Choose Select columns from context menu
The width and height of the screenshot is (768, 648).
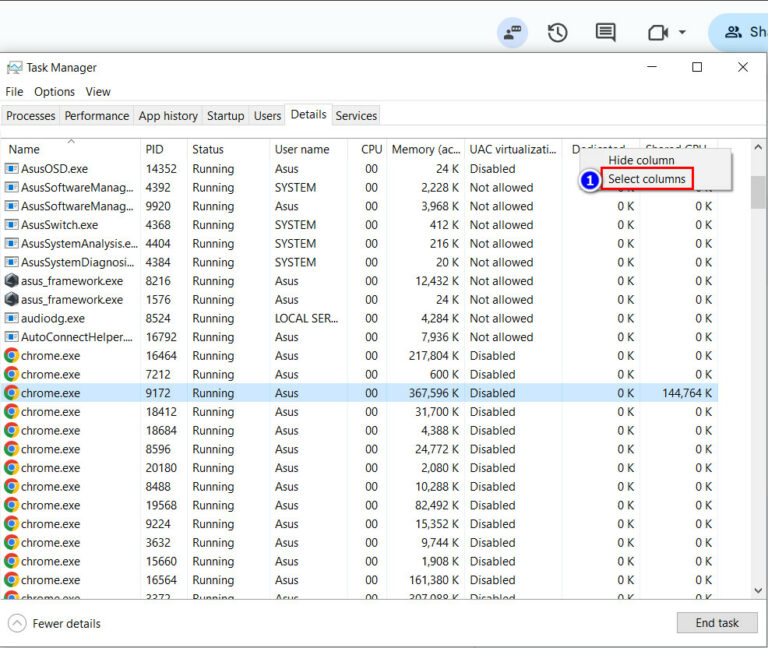pyautogui.click(x=647, y=179)
